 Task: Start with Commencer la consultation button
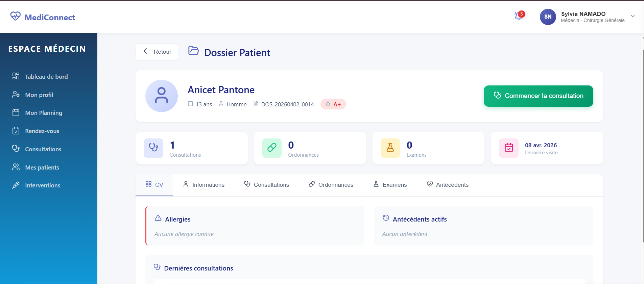[x=538, y=96]
